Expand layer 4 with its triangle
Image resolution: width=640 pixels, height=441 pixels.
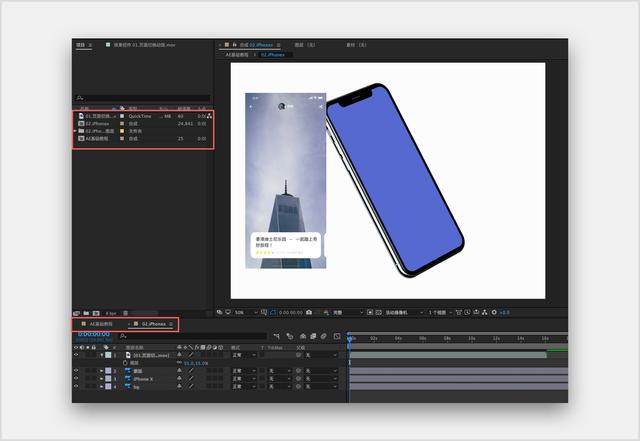(x=102, y=386)
